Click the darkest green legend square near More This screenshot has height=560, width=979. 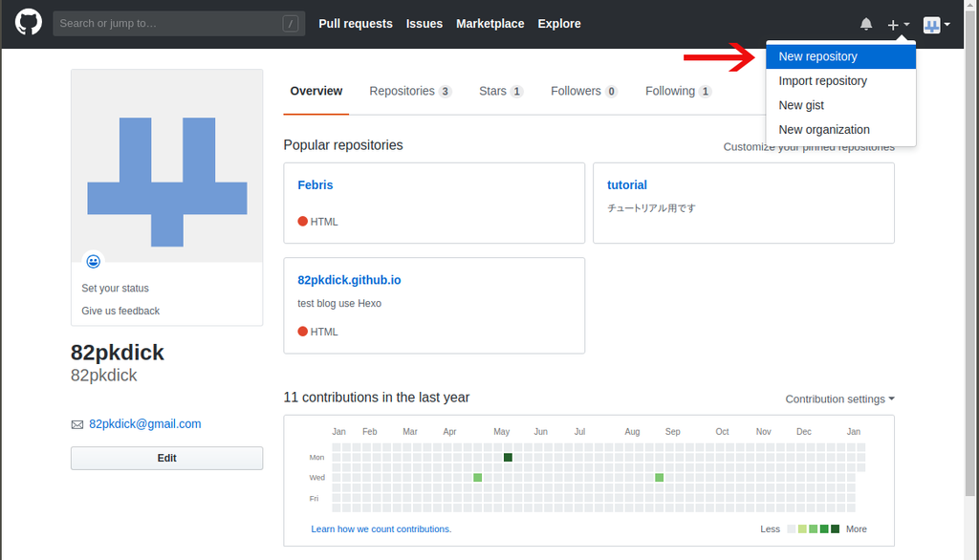click(835, 528)
